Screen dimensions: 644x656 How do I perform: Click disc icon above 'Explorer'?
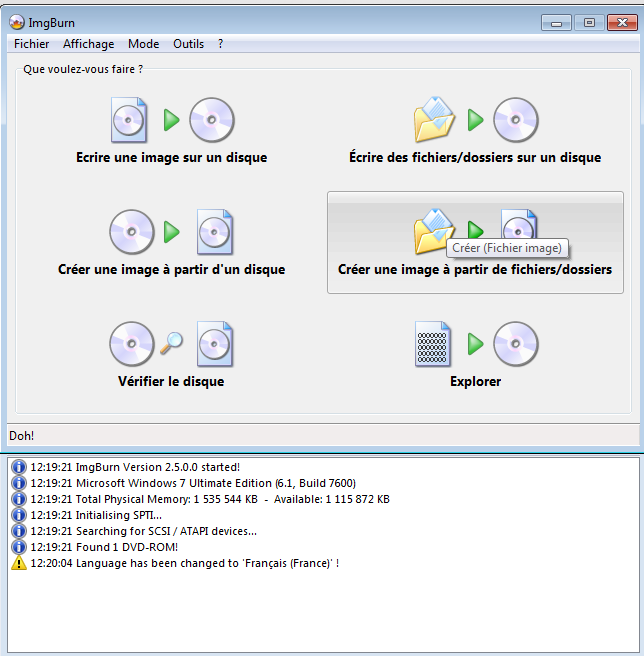(x=516, y=344)
